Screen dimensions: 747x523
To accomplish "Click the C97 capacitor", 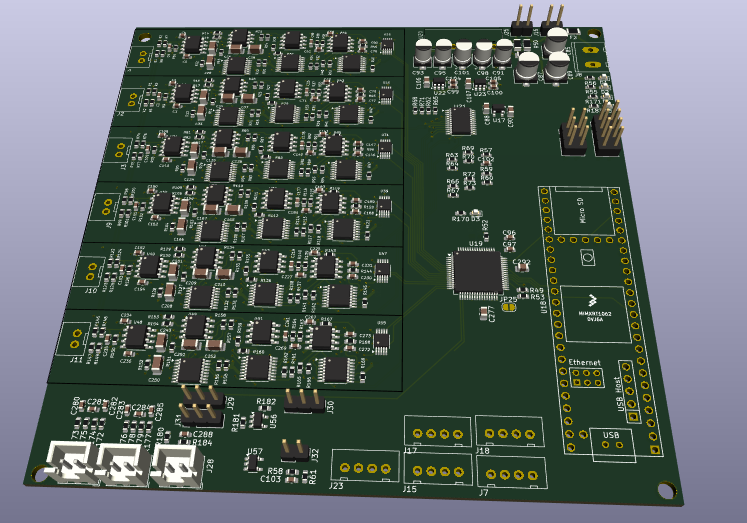I will coord(510,250).
